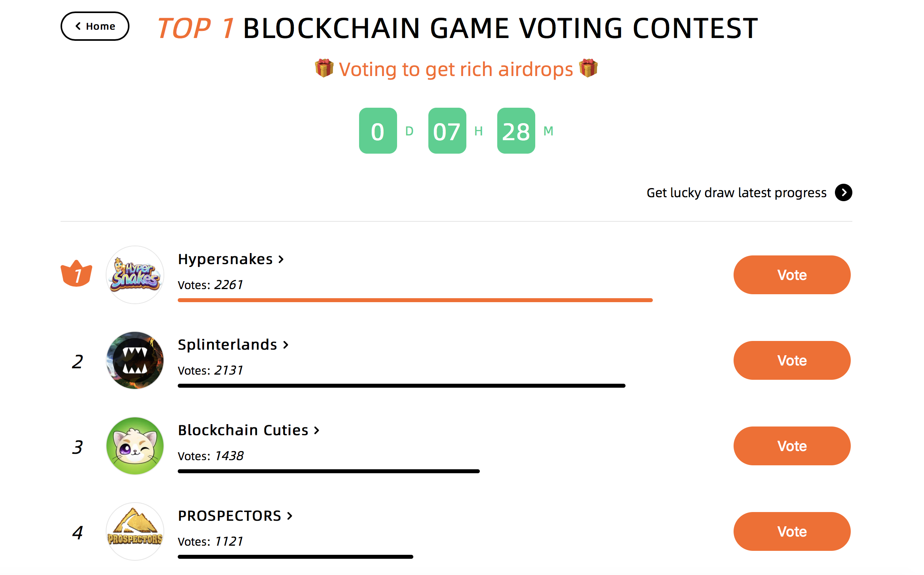
Task: Go back using the Home button
Action: (x=95, y=26)
